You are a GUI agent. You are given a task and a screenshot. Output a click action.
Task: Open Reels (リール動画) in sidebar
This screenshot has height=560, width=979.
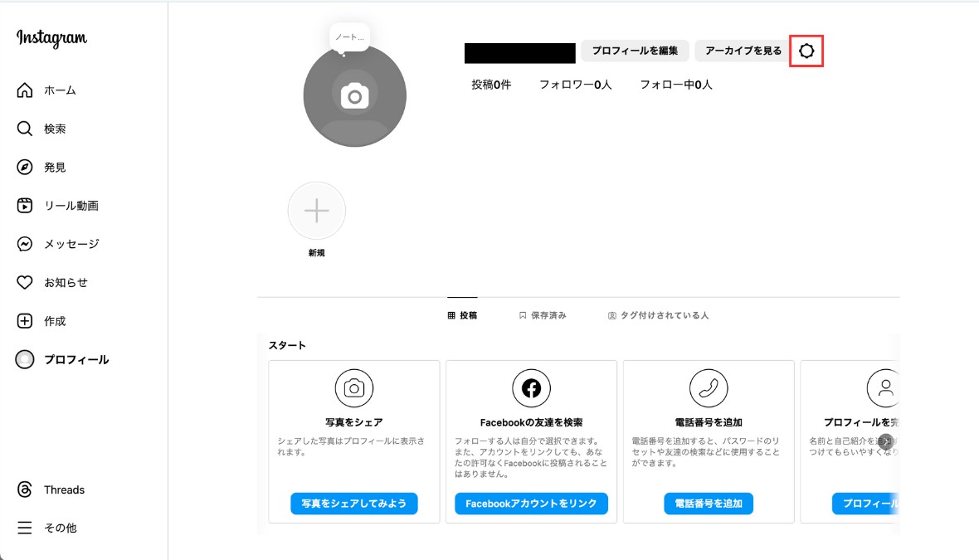26,206
